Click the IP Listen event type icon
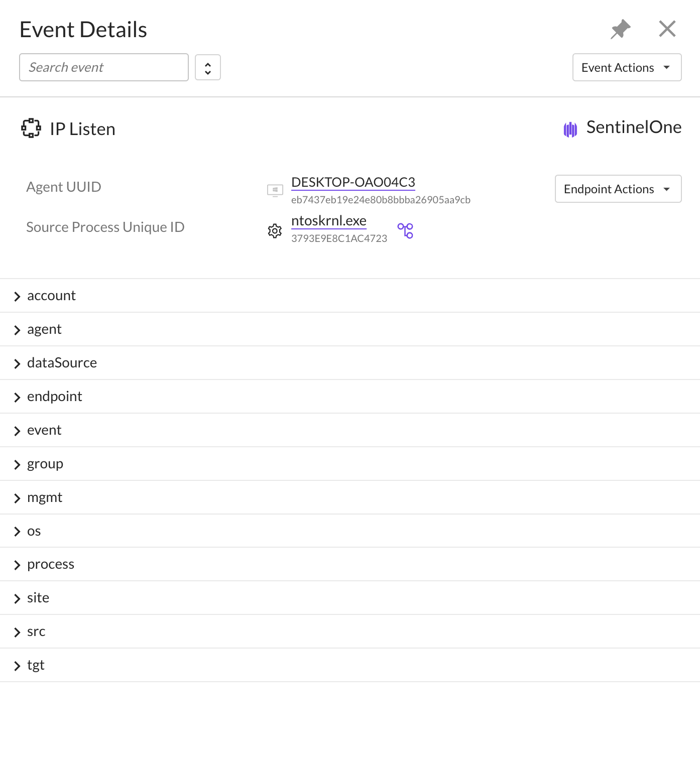The height and width of the screenshot is (762, 700). [31, 128]
